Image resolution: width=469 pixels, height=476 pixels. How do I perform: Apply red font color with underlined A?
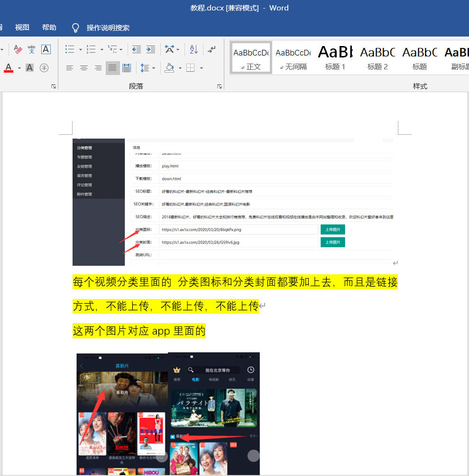click(9, 68)
